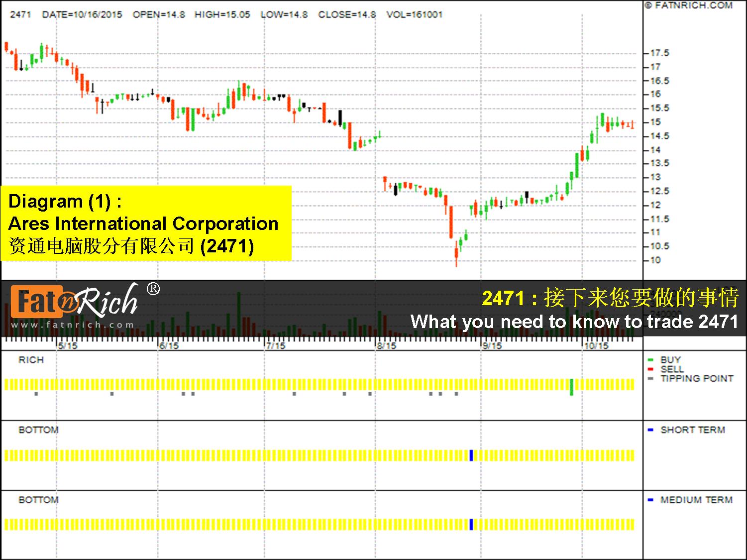Screen dimensions: 747x560
Task: Click the red SELL legend marker
Action: 650,369
